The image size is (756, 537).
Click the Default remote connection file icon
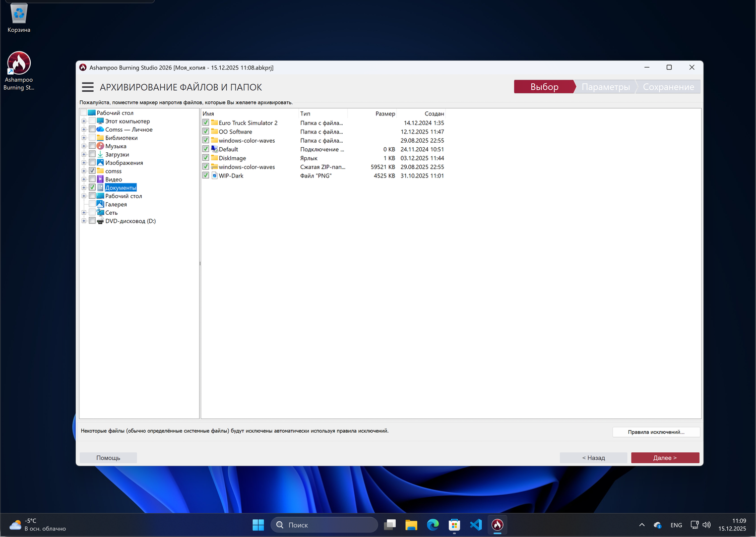pyautogui.click(x=214, y=149)
